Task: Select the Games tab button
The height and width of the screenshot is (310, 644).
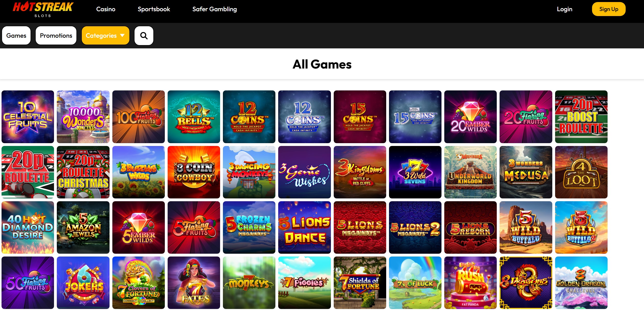Action: (16, 36)
